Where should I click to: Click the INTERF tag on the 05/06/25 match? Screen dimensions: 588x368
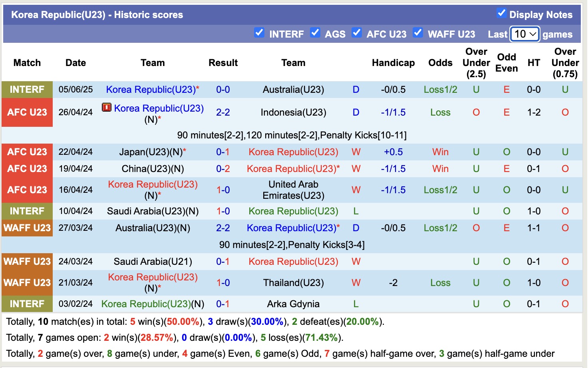(27, 90)
